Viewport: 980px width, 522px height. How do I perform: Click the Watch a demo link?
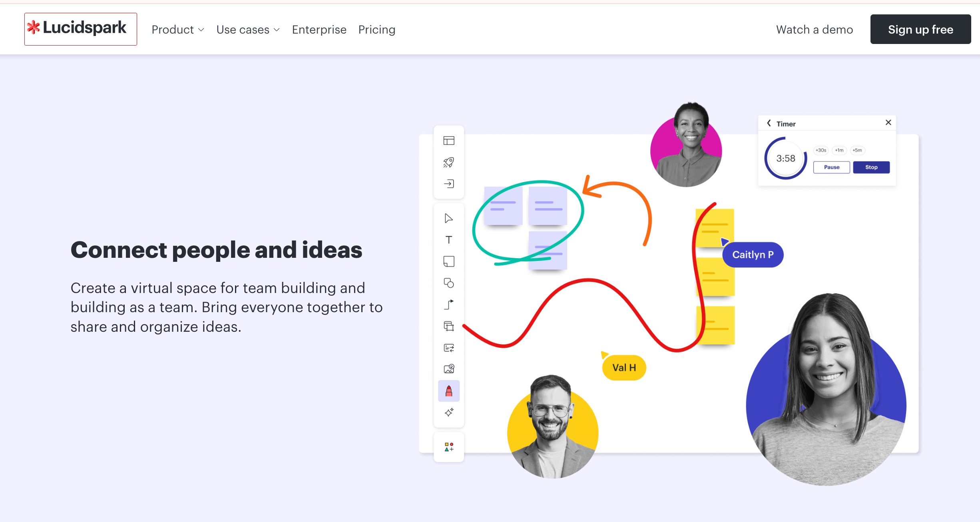tap(814, 30)
